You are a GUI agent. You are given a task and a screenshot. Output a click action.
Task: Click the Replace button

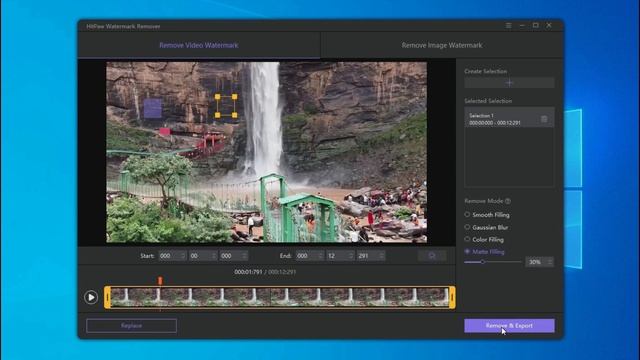(x=131, y=326)
